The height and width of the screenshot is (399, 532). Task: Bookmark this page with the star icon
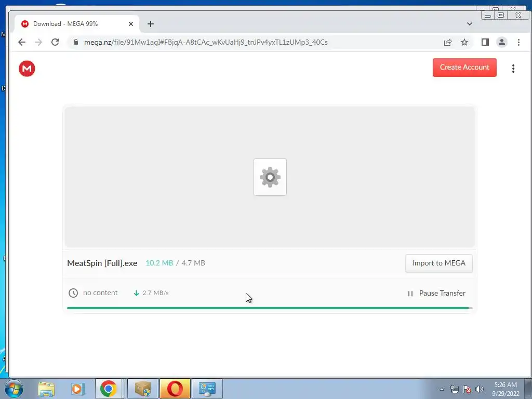click(x=464, y=43)
